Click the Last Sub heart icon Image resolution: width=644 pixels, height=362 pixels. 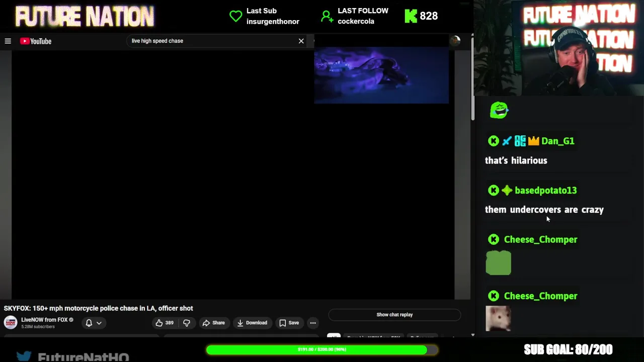[235, 16]
